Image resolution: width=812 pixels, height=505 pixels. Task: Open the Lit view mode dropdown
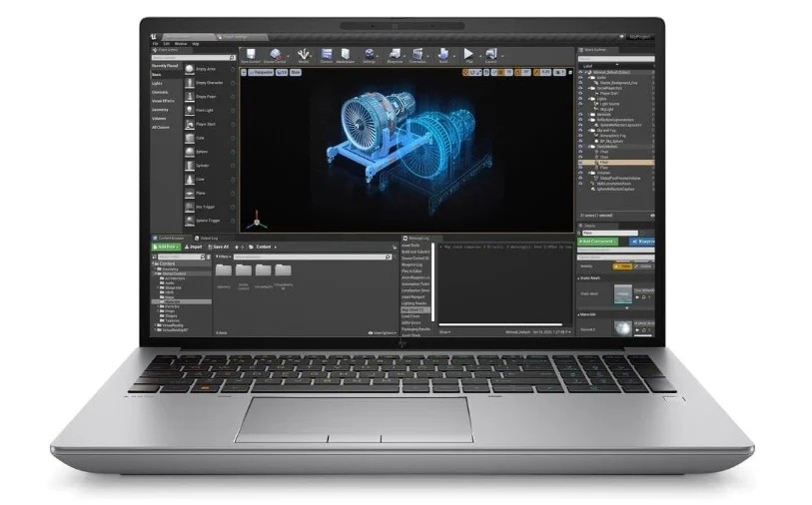[x=282, y=73]
